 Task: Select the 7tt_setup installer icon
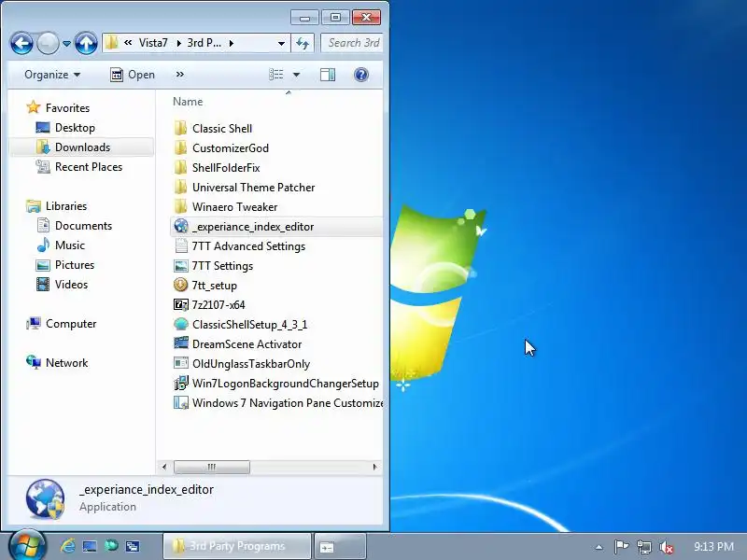(180, 285)
